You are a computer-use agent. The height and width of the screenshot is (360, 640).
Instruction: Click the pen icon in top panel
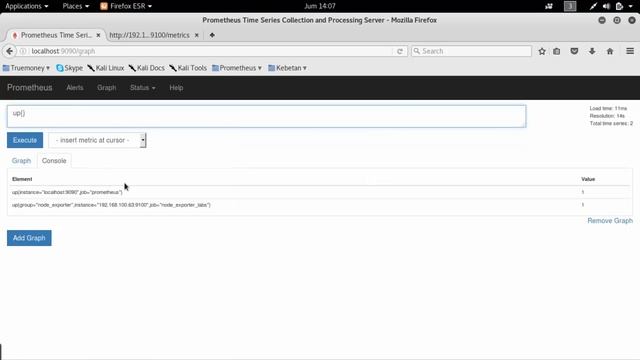593,6
